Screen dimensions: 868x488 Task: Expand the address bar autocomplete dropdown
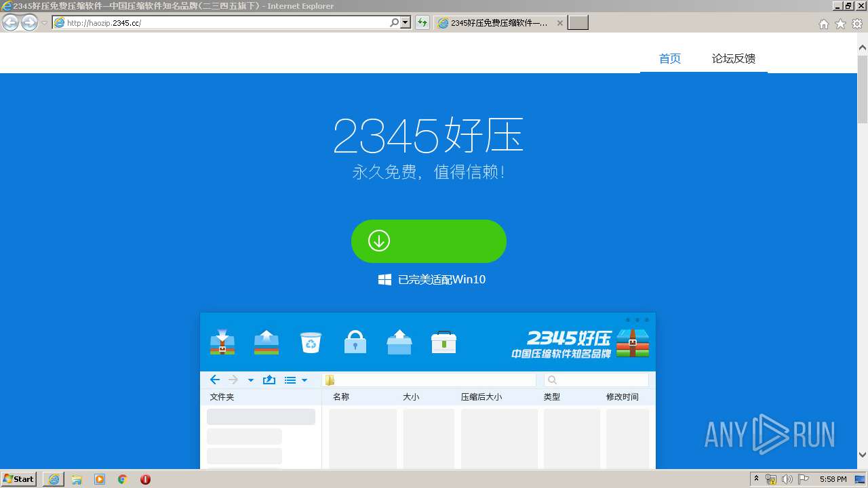pyautogui.click(x=406, y=22)
